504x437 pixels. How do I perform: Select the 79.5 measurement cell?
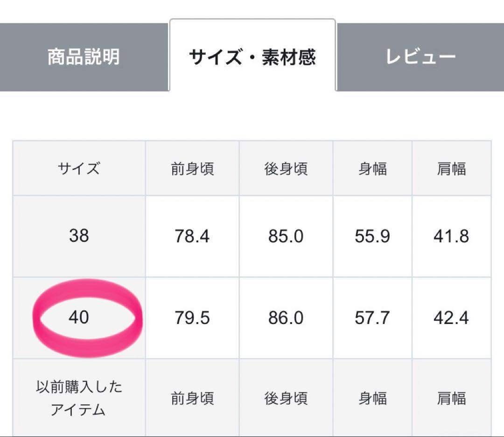click(192, 318)
